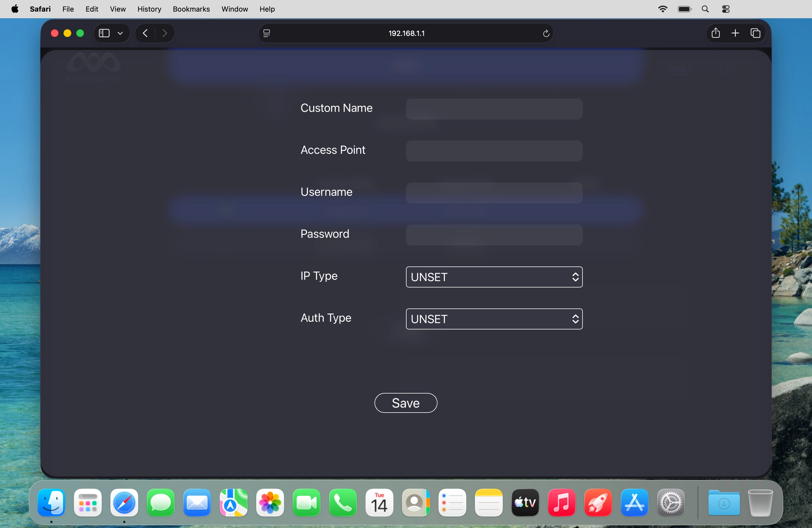812x528 pixels.
Task: Click the page reader icon in address bar
Action: click(x=267, y=33)
